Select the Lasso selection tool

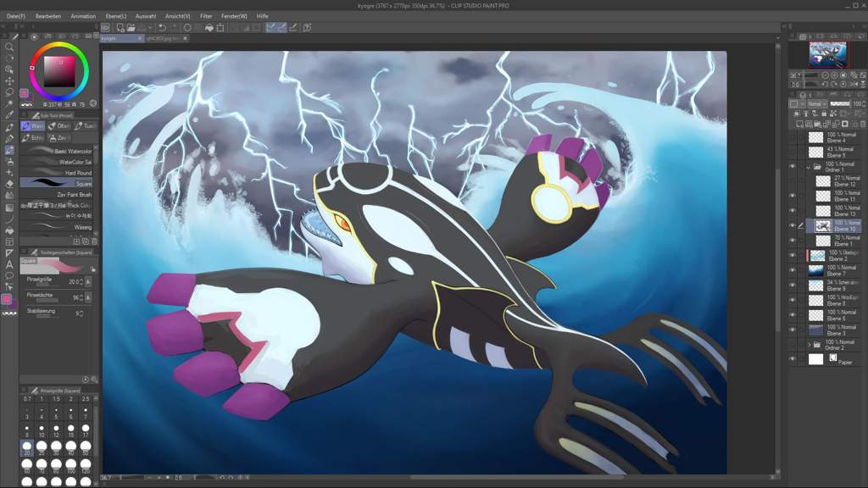8,92
